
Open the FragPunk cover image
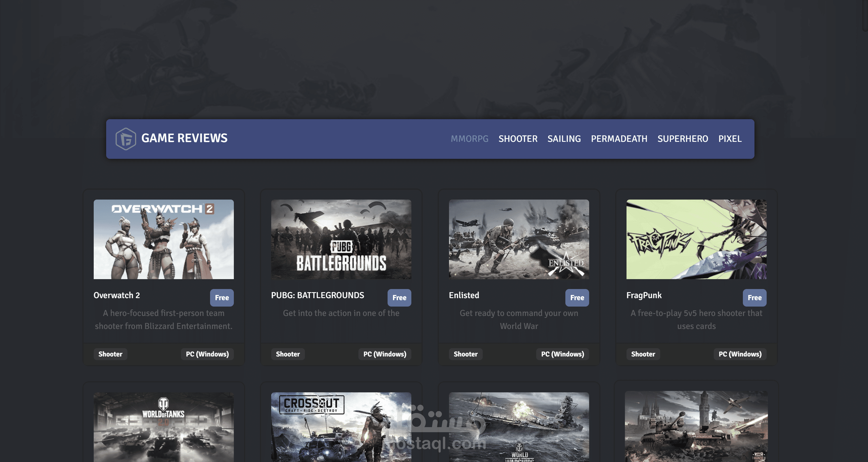click(696, 239)
